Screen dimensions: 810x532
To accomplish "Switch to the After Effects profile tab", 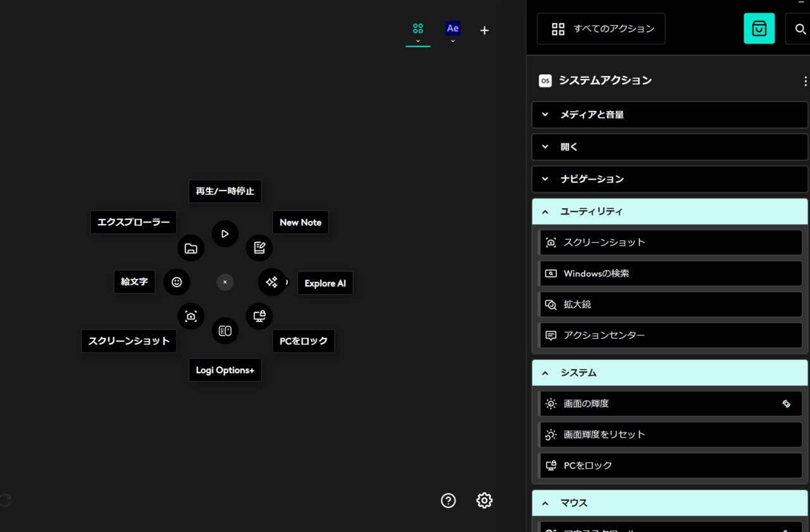I will point(452,30).
